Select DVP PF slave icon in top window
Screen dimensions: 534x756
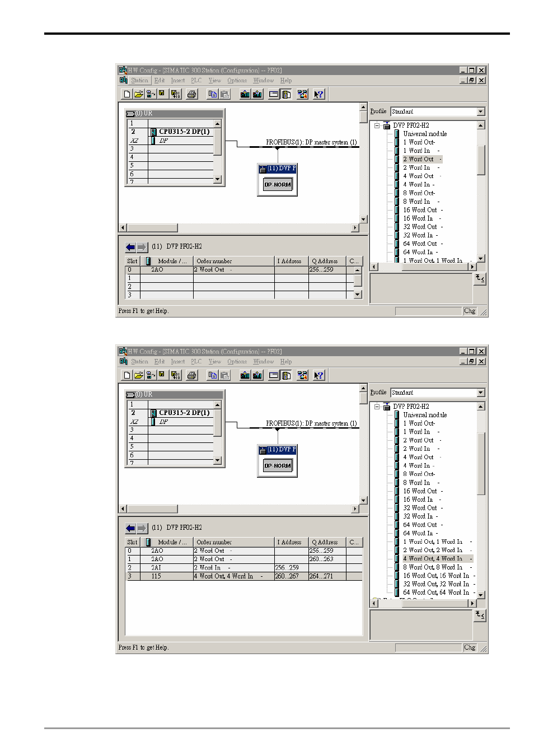(x=277, y=179)
